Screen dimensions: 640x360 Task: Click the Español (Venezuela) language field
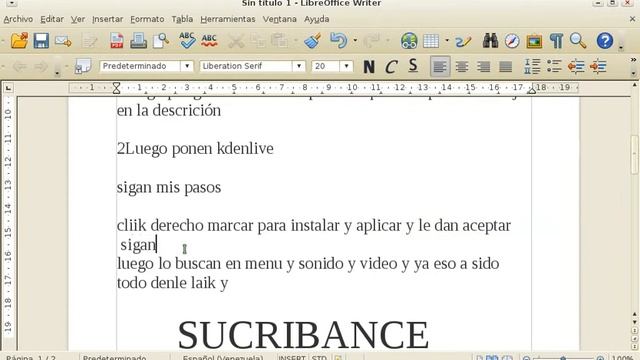click(222, 357)
